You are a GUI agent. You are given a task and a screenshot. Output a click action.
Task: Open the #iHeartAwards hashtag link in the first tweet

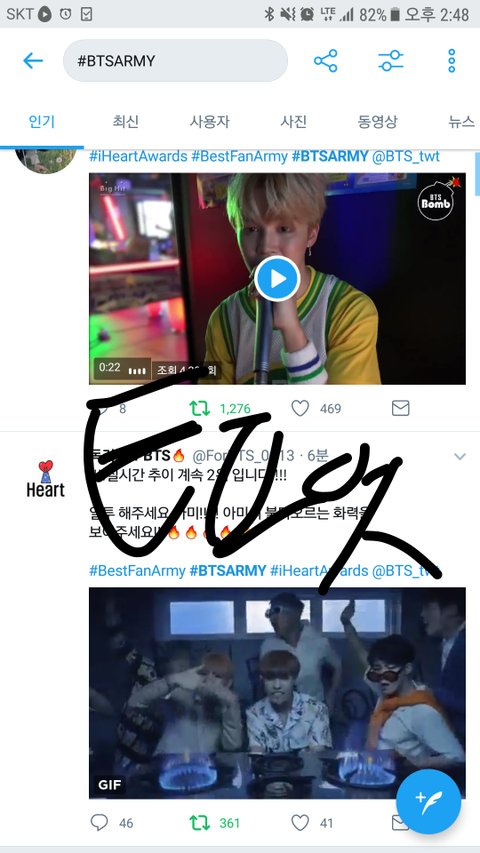(x=138, y=157)
